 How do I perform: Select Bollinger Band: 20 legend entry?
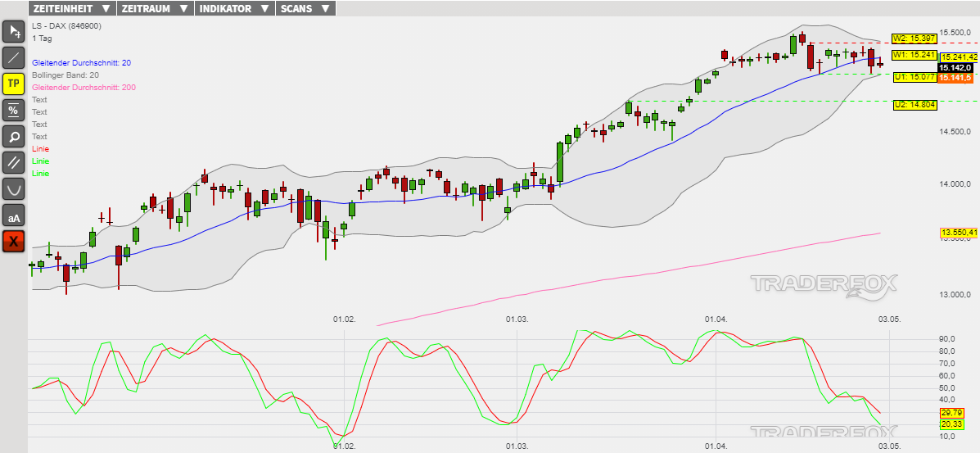pyautogui.click(x=65, y=75)
